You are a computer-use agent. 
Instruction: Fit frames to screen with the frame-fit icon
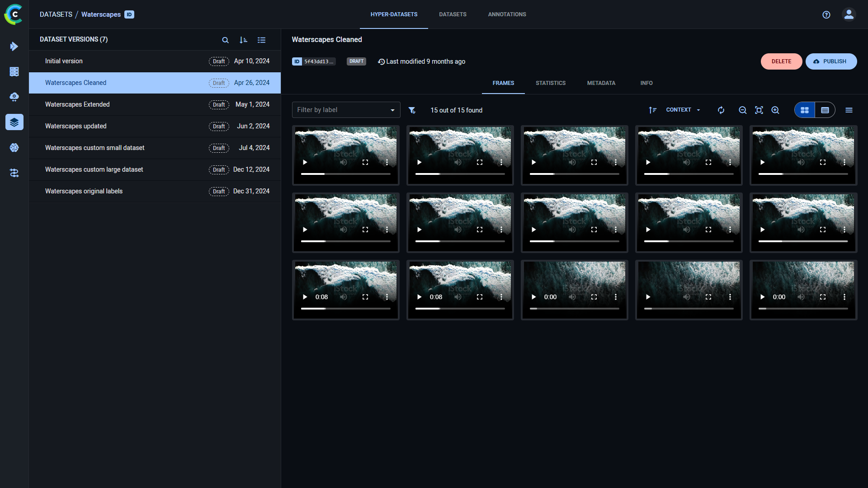[759, 110]
